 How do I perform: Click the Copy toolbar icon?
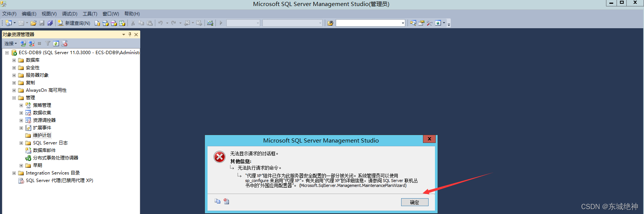[141, 23]
